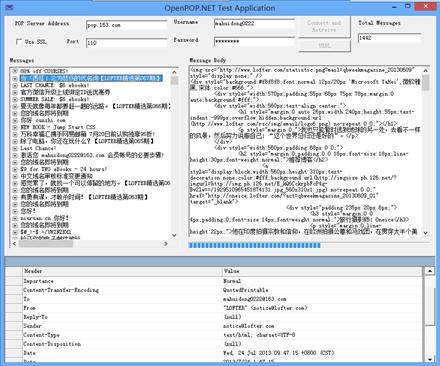Click the 'text/html; charset=UTF-8' value cell
Screen dimensions: 440x366
tap(322, 335)
